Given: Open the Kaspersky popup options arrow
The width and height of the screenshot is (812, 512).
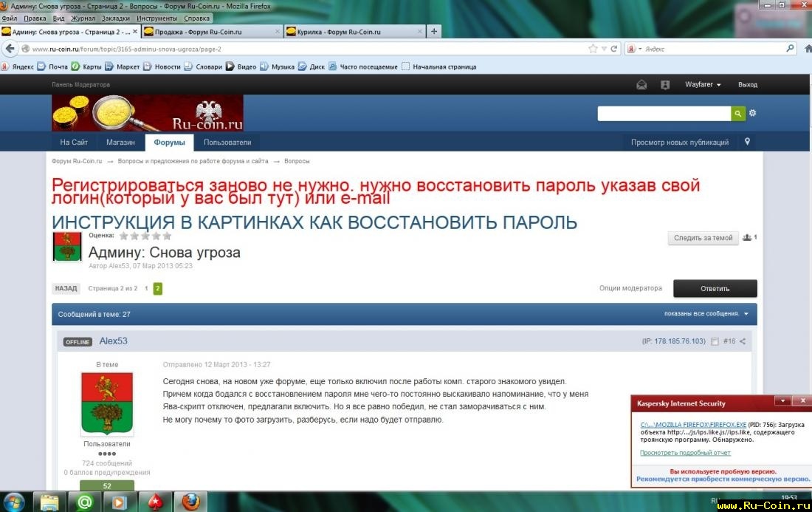Looking at the screenshot, I should coord(783,400).
